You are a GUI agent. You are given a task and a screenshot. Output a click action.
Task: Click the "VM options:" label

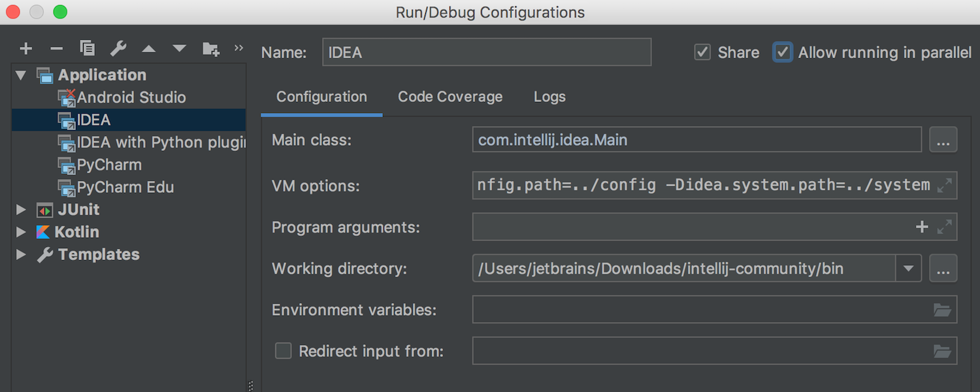pos(316,186)
